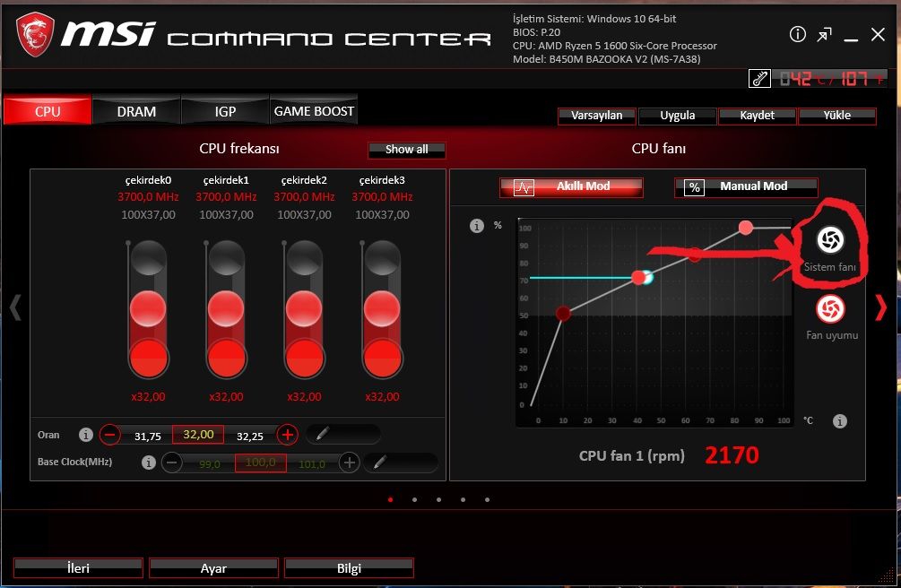Click çekirdek2 frequency slider knob
This screenshot has width=901, height=588.
pyautogui.click(x=304, y=308)
